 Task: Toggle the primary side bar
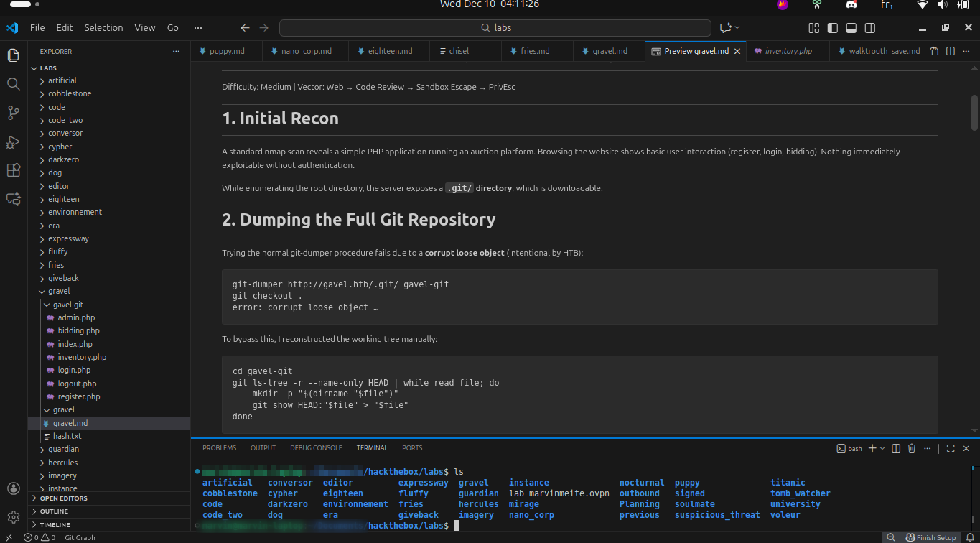833,28
